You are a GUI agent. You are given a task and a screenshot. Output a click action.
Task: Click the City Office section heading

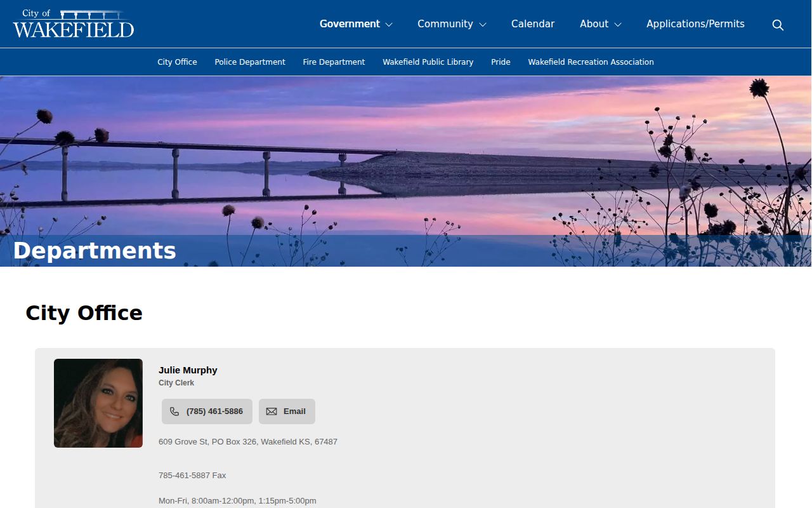click(84, 313)
